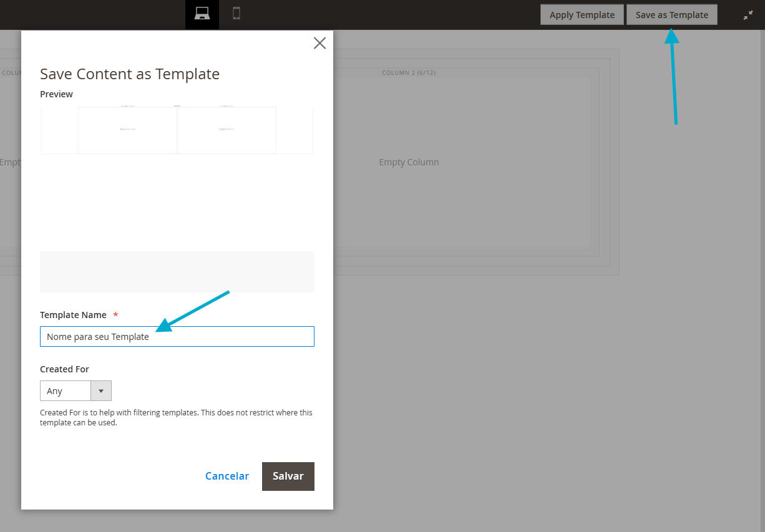Viewport: 765px width, 532px height.
Task: Focus the Template Name text field
Action: (x=177, y=337)
